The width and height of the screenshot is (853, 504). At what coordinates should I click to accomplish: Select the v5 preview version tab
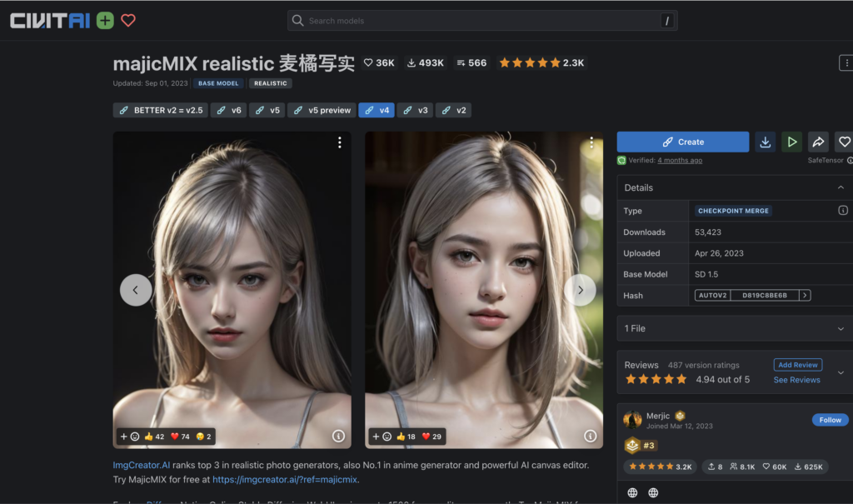322,110
